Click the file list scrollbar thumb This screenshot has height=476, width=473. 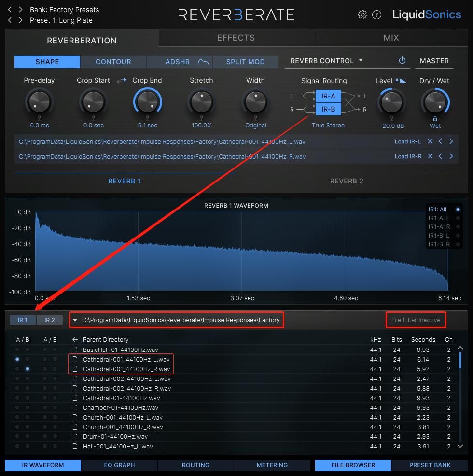tap(460, 360)
